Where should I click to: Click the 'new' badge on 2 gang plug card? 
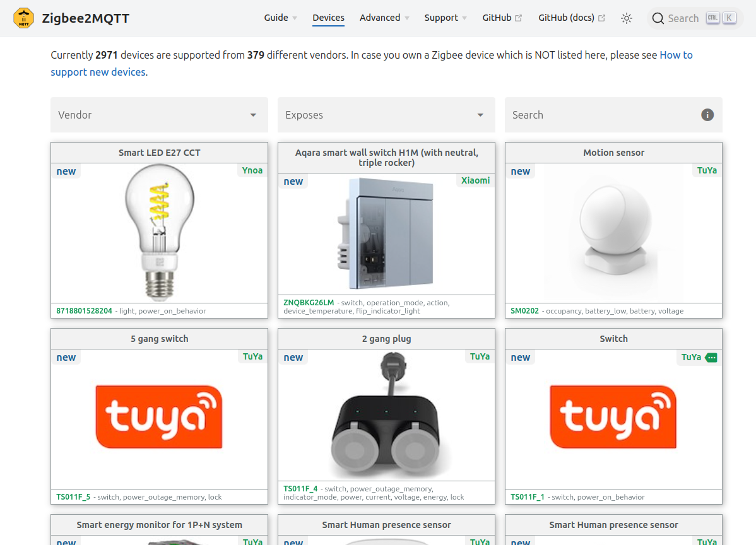[293, 358]
